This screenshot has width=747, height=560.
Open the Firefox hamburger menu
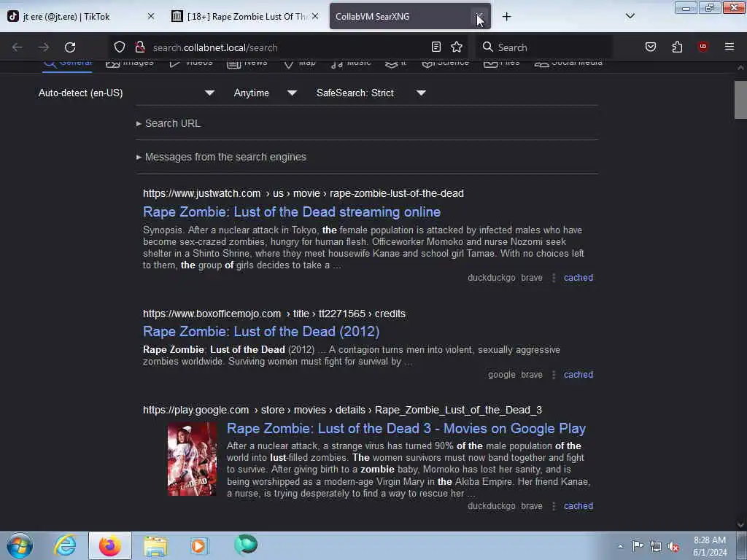point(729,47)
